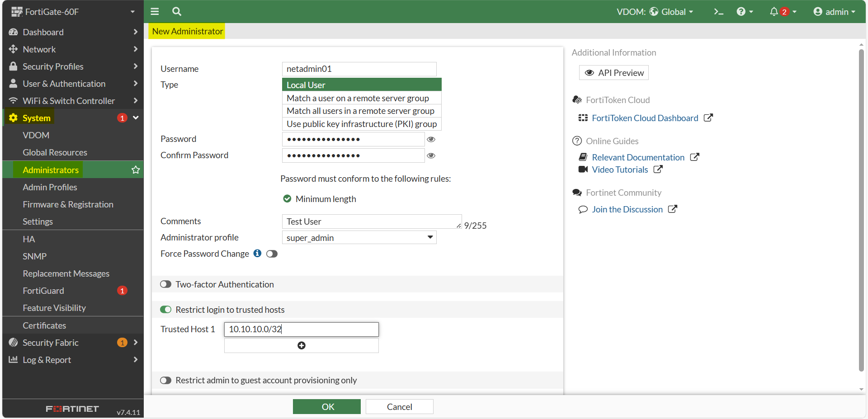Open Join the Discussion link
This screenshot has width=868, height=419.
[x=627, y=209]
